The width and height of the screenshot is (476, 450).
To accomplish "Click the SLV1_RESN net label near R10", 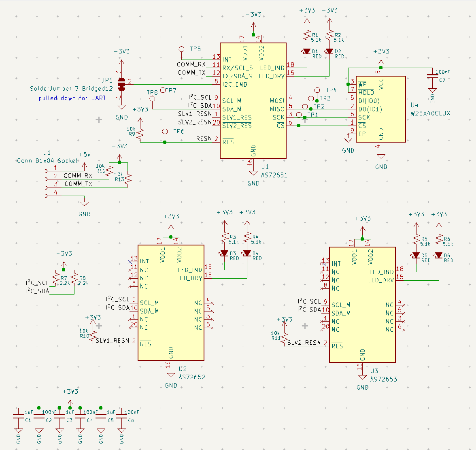I will click(x=113, y=341).
